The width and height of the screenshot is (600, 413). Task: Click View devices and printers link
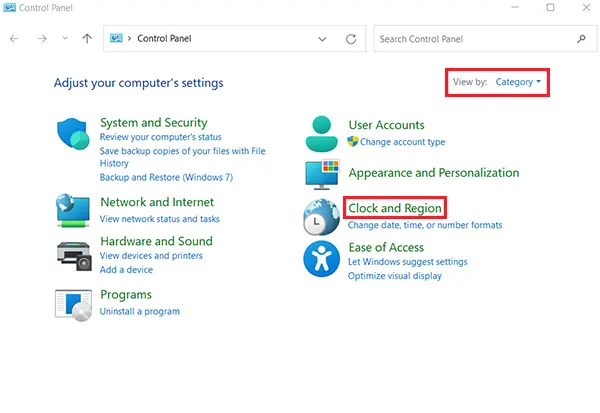click(149, 256)
